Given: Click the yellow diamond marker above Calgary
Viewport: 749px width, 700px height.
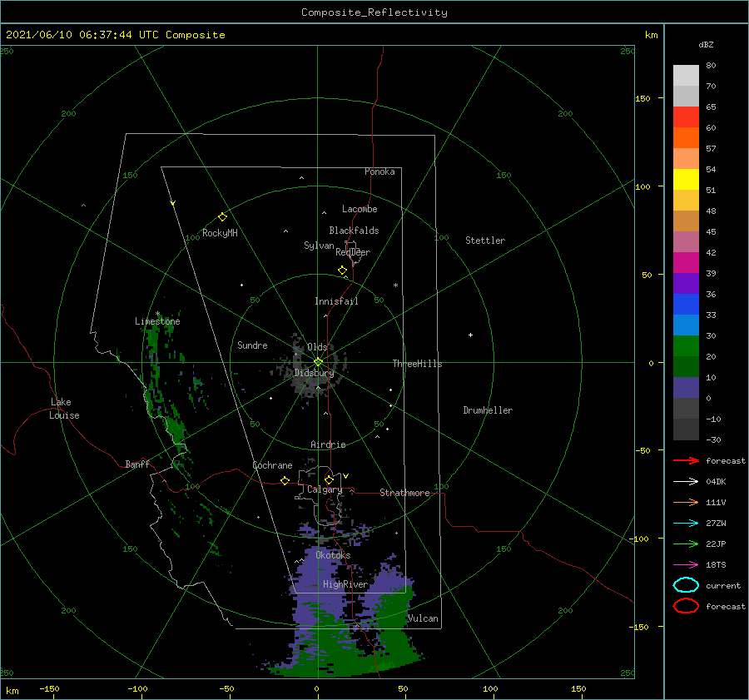Looking at the screenshot, I should [x=329, y=479].
